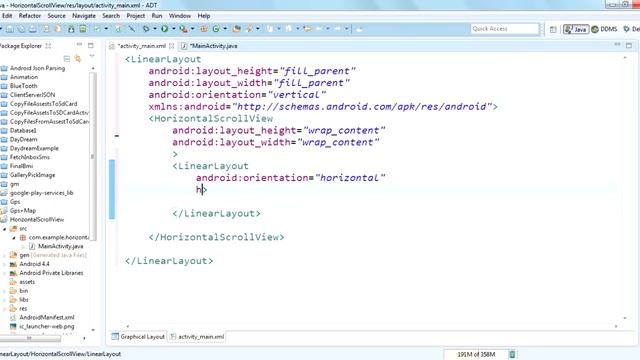This screenshot has width=640, height=360.
Task: Select the assets folder
Action: [22, 282]
